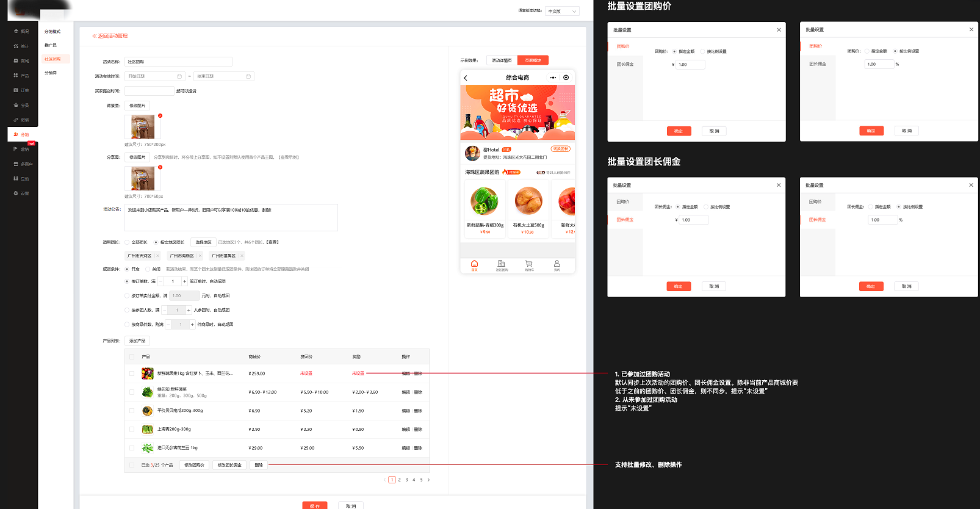Select 关闭 for 成团条件
Viewport: 980px width, 509px height.
tap(148, 269)
